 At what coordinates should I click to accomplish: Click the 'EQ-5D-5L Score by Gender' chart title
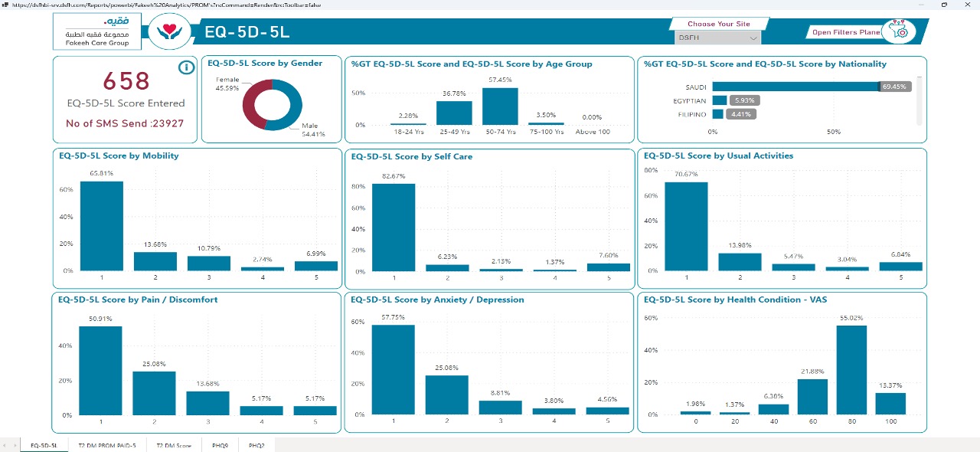265,64
